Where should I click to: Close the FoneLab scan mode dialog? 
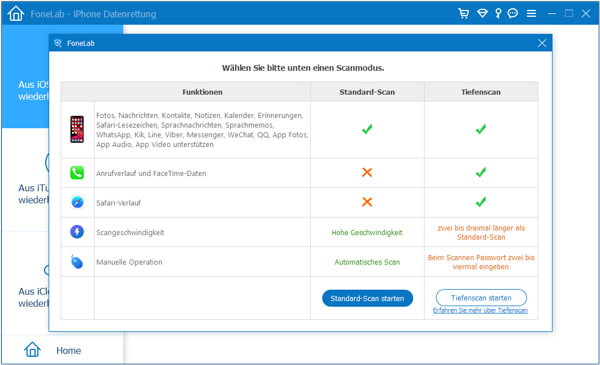tap(542, 43)
